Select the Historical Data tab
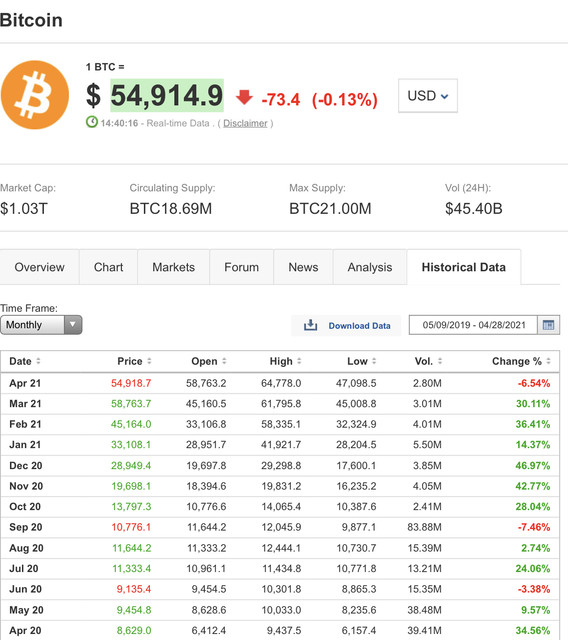Screen dimensions: 568x640 [464, 267]
